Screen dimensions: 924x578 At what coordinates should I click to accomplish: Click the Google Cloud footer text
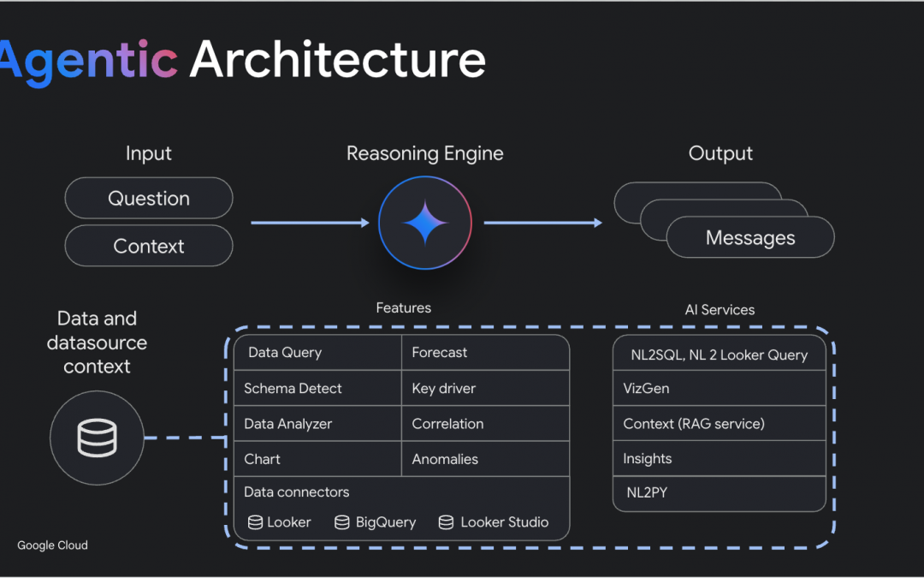(52, 545)
